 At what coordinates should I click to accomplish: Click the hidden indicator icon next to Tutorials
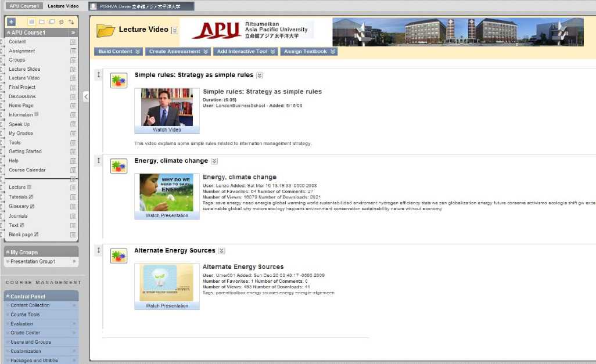point(31,197)
